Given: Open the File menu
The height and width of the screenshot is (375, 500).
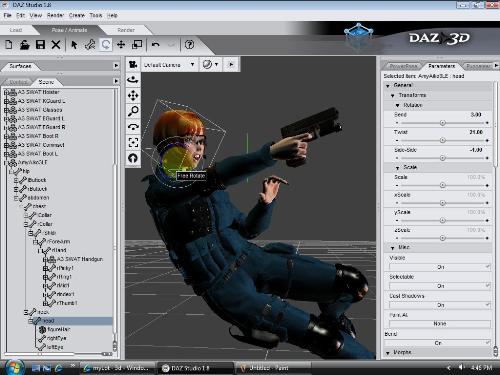Looking at the screenshot, I should click(7, 15).
